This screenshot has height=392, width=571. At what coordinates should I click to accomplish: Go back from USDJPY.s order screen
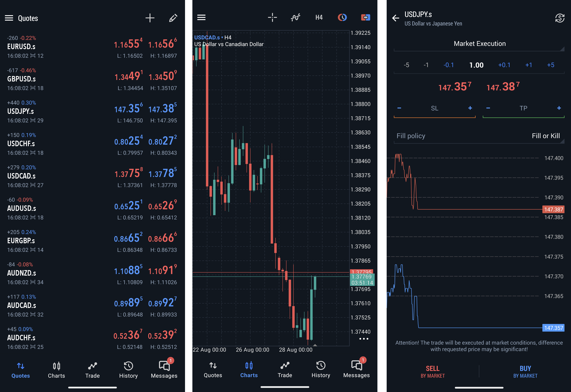tap(396, 18)
